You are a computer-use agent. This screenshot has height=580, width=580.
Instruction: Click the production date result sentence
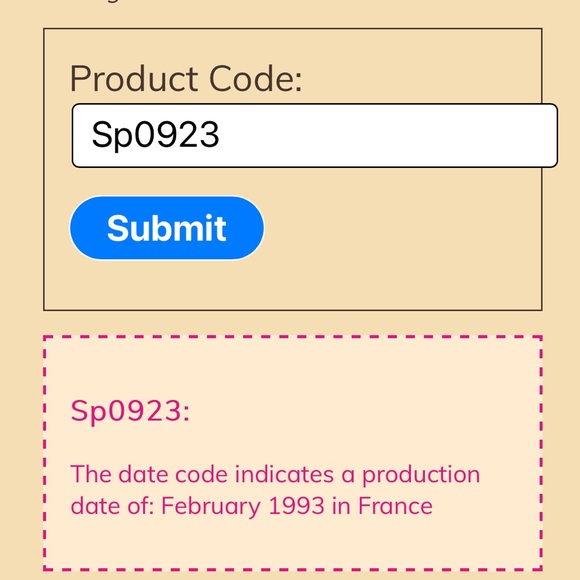(275, 490)
